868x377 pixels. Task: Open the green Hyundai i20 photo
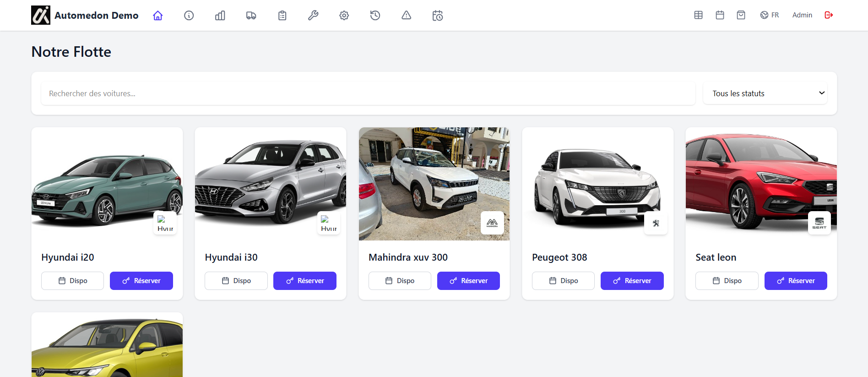pos(107,184)
